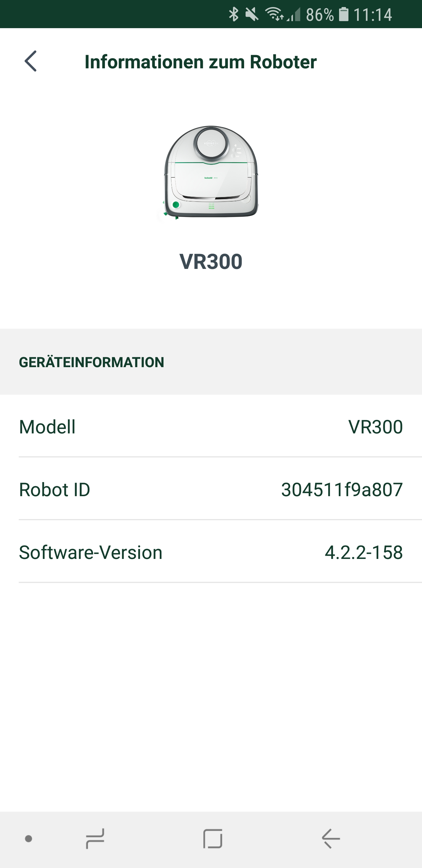Tap the muted sound status icon
The height and width of the screenshot is (868, 422).
[251, 14]
